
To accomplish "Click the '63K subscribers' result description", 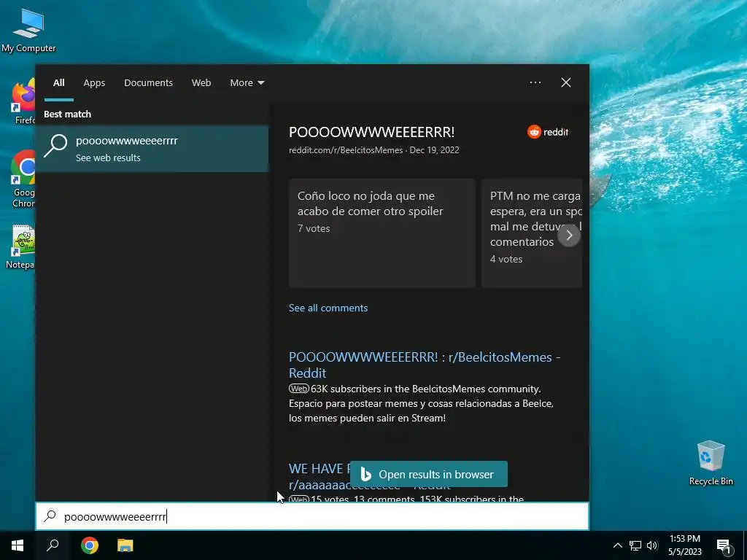I will 421,403.
